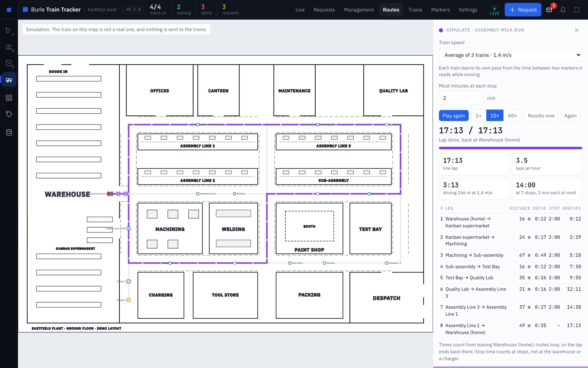Edit the Most minutes at each stop field
The width and height of the screenshot is (588, 368).
[461, 98]
